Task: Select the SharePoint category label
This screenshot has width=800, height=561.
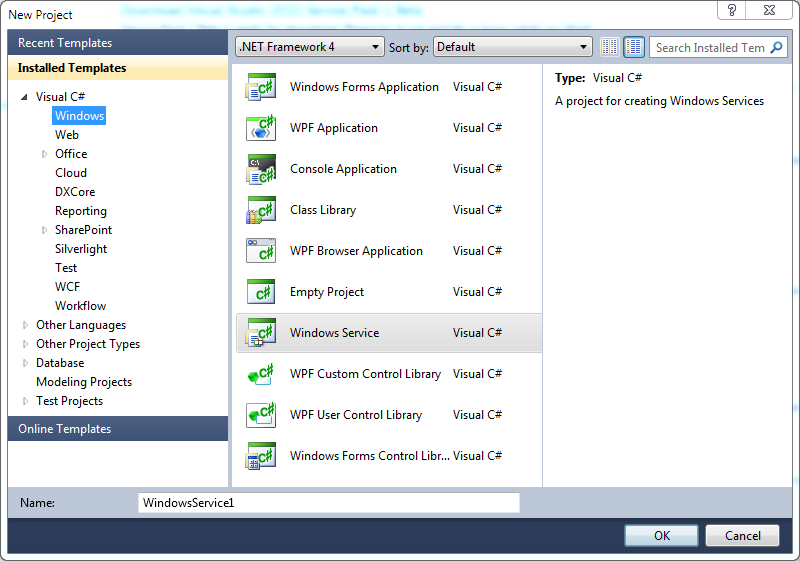Action: [83, 230]
